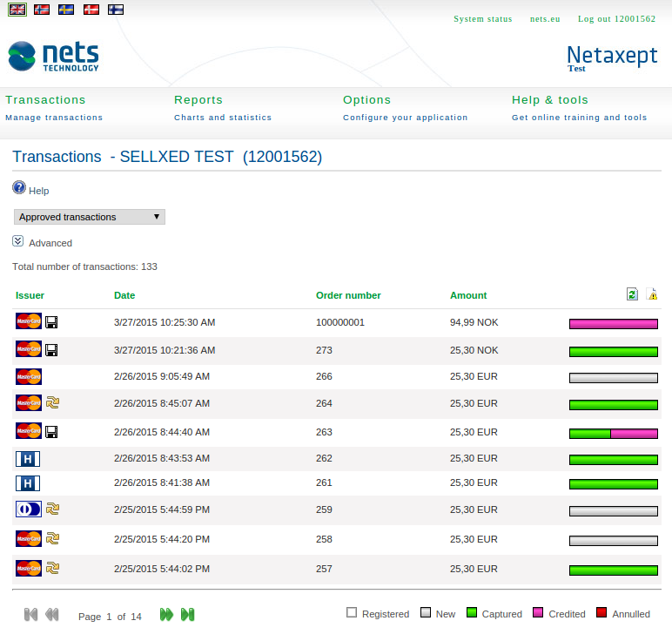Click the white Registered legend swatch
Viewport: 672px width, 641px height.
(352, 612)
